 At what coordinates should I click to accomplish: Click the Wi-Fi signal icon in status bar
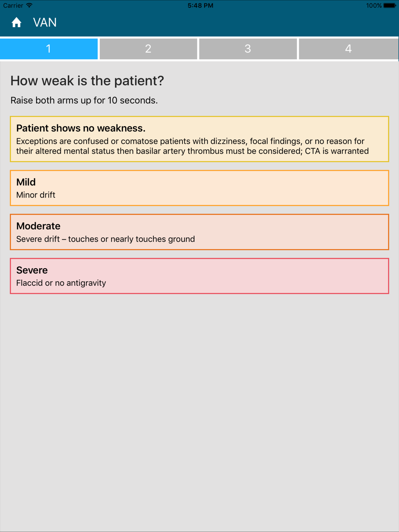[29, 5]
